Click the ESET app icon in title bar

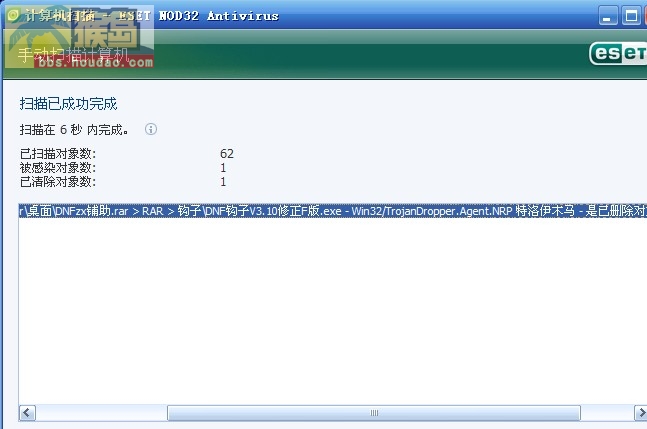(13, 16)
